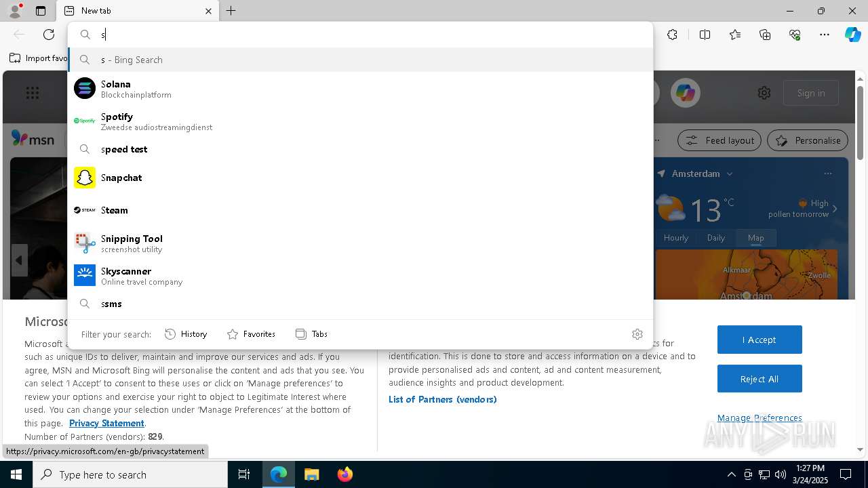Select the Spotify suggestion
Screen dimensions: 868x488
coord(360,121)
